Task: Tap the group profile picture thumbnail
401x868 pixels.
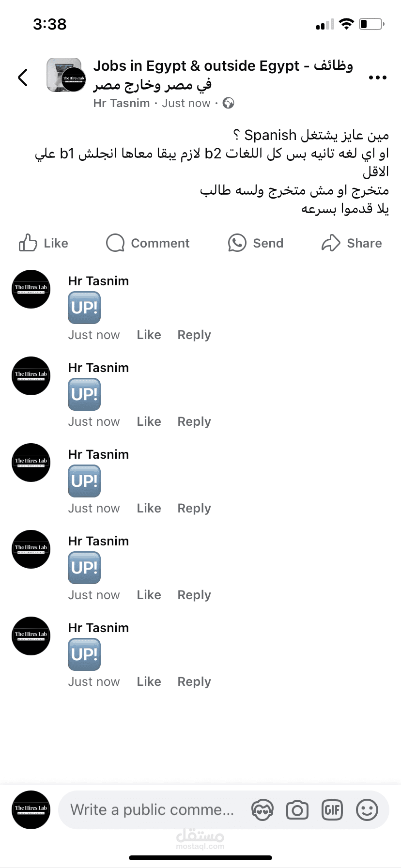Action: pyautogui.click(x=66, y=75)
